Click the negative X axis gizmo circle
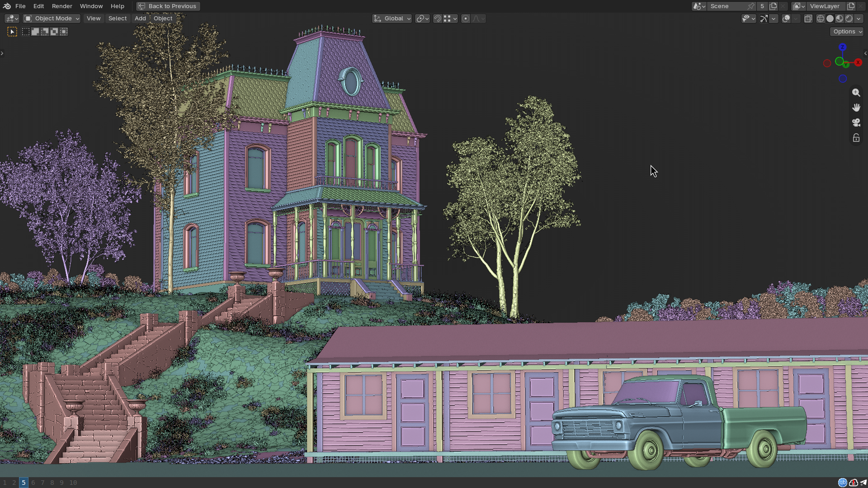The width and height of the screenshot is (868, 488). [827, 64]
